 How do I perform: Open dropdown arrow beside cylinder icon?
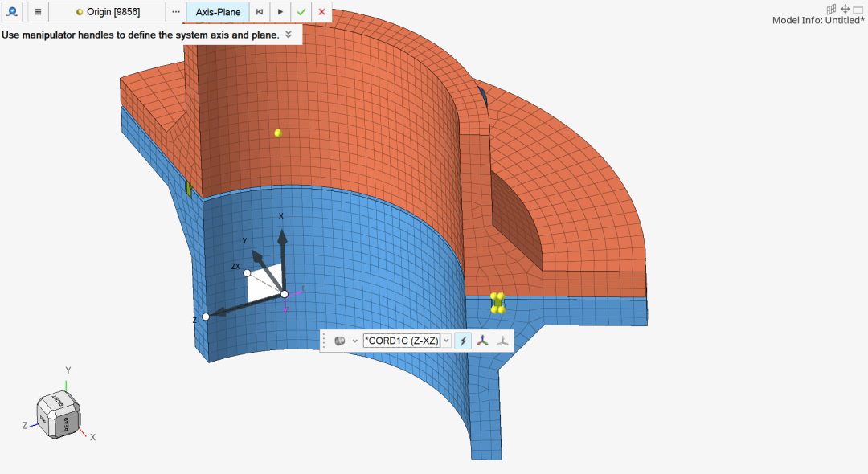pos(354,341)
